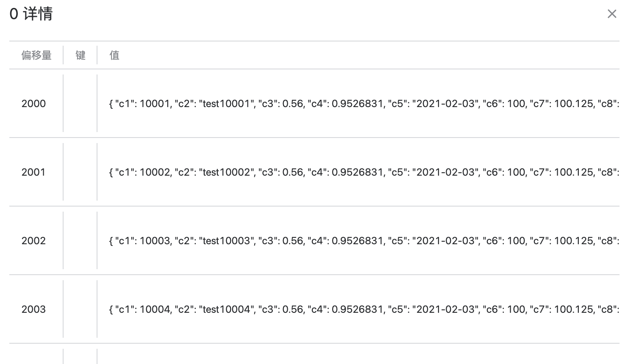Select the row with offset 2002

coord(34,241)
